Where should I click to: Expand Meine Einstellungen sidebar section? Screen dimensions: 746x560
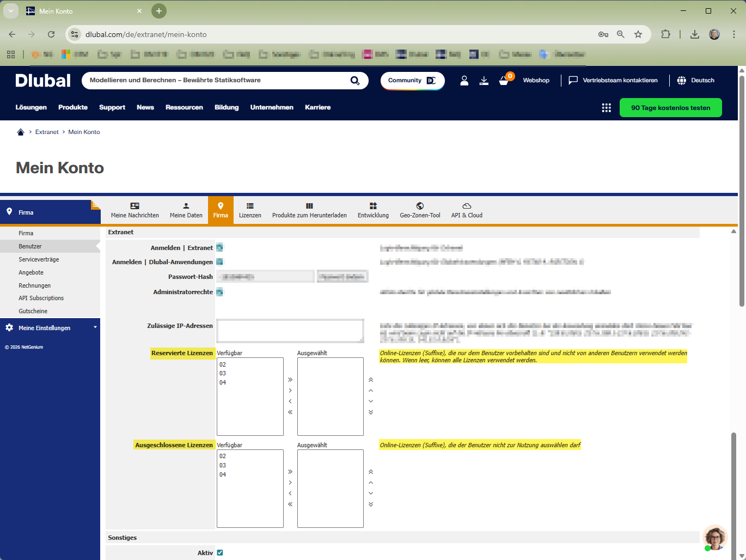click(x=50, y=328)
